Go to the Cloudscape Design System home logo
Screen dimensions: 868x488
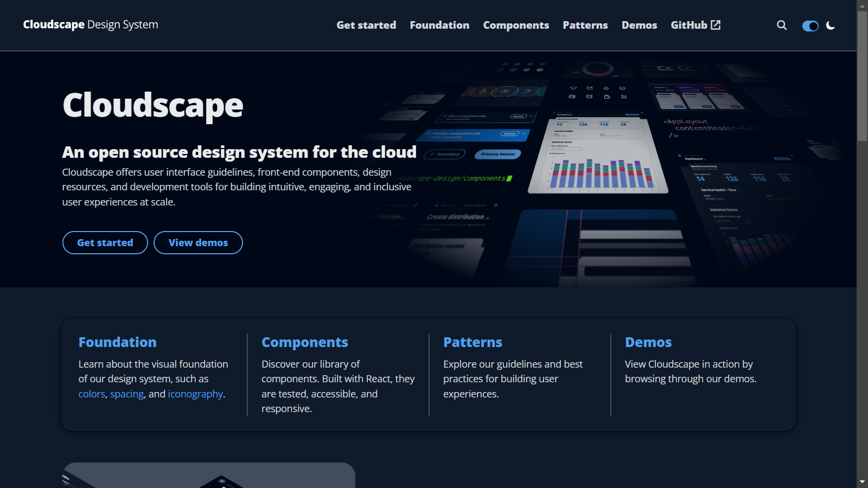(91, 25)
